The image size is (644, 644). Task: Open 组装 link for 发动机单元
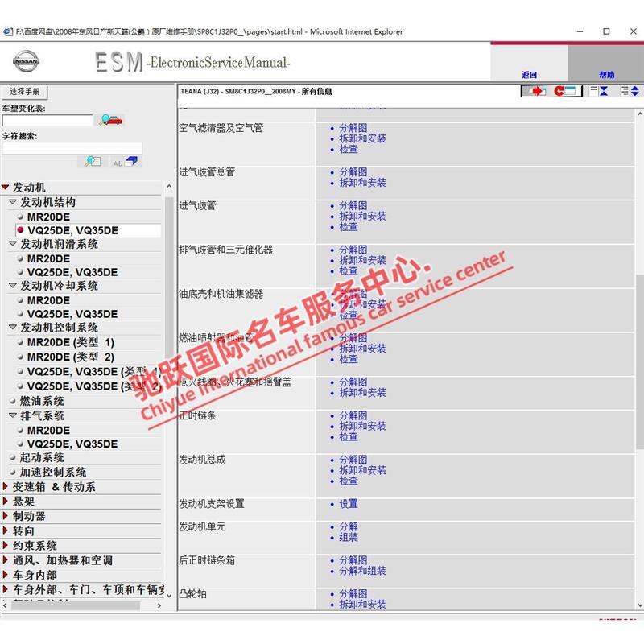click(349, 538)
